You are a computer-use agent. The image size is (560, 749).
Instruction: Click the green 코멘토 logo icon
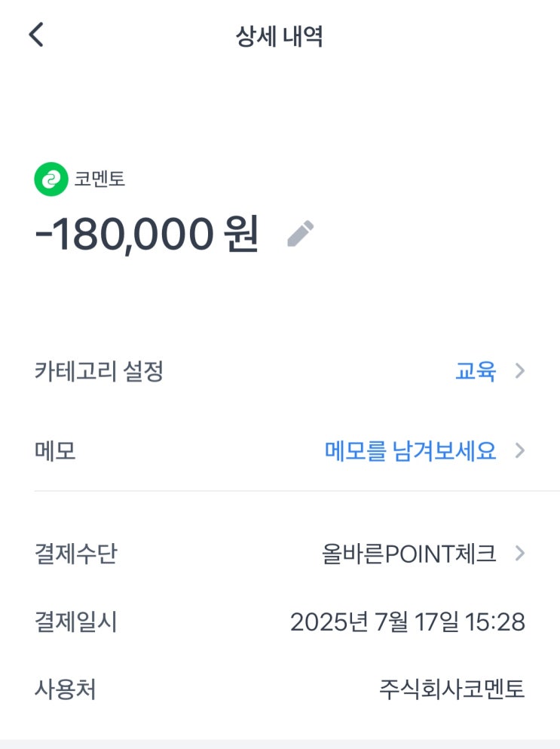(x=50, y=180)
